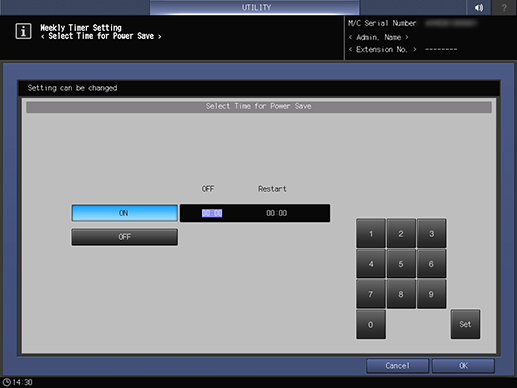The height and width of the screenshot is (388, 517).
Task: Click the OFF column label above time
Action: click(208, 189)
